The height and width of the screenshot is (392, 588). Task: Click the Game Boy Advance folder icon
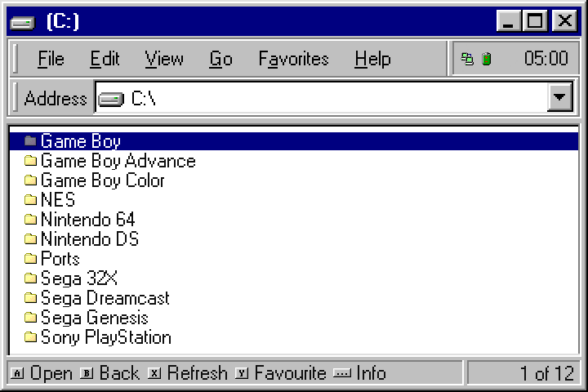(30, 161)
